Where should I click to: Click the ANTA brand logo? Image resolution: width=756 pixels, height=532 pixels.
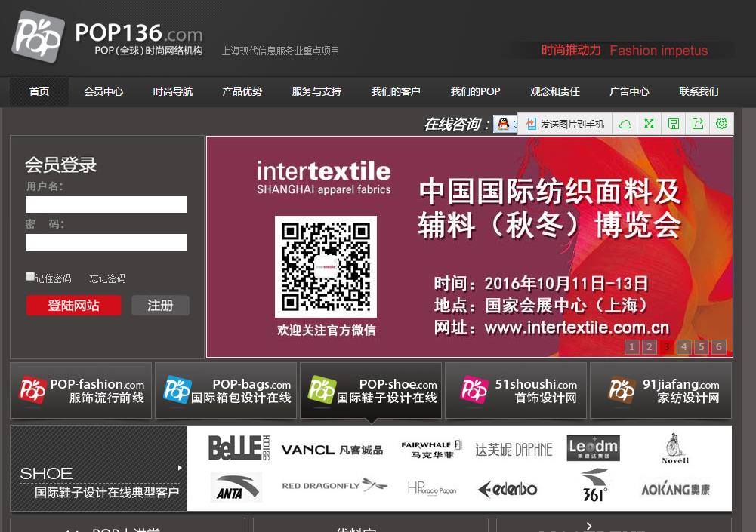coord(236,487)
